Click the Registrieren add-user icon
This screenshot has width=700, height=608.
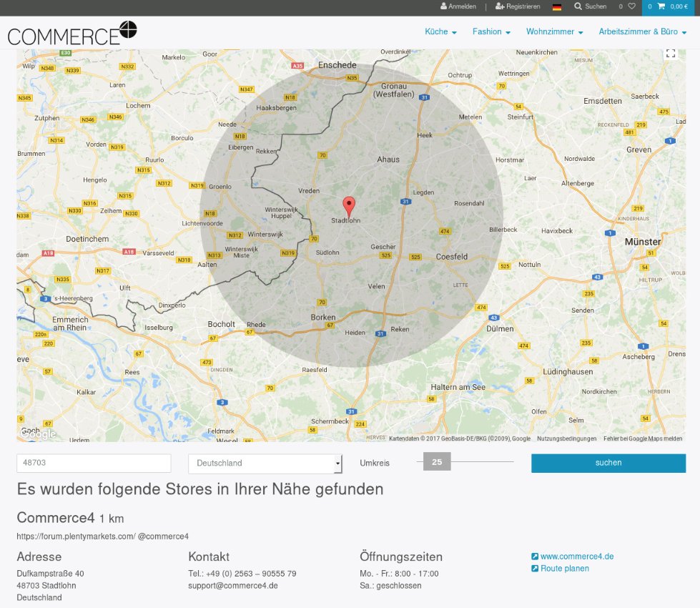pos(500,6)
